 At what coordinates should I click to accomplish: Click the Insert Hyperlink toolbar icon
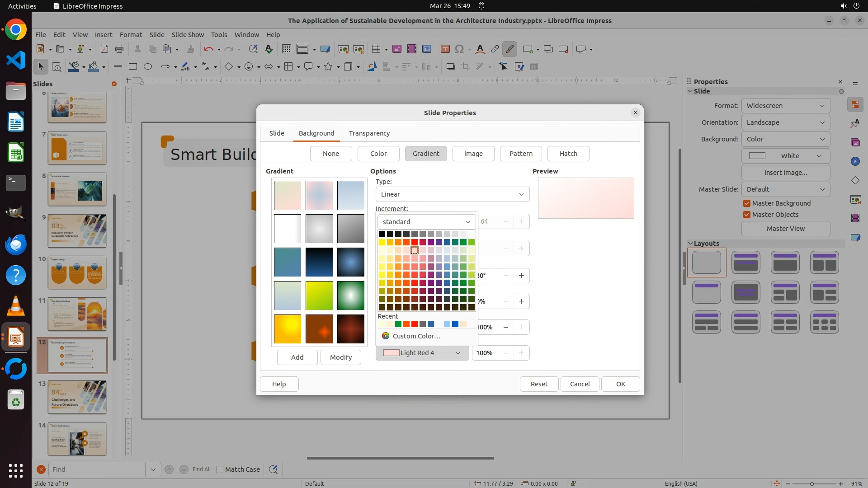[x=495, y=49]
